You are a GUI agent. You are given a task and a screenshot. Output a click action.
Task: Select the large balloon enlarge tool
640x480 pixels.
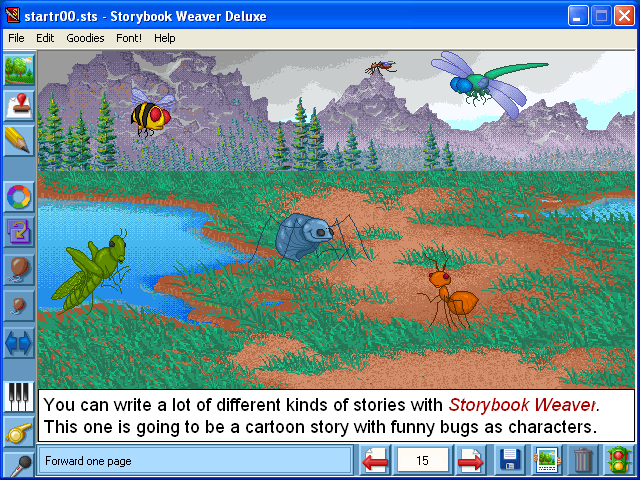tap(19, 269)
